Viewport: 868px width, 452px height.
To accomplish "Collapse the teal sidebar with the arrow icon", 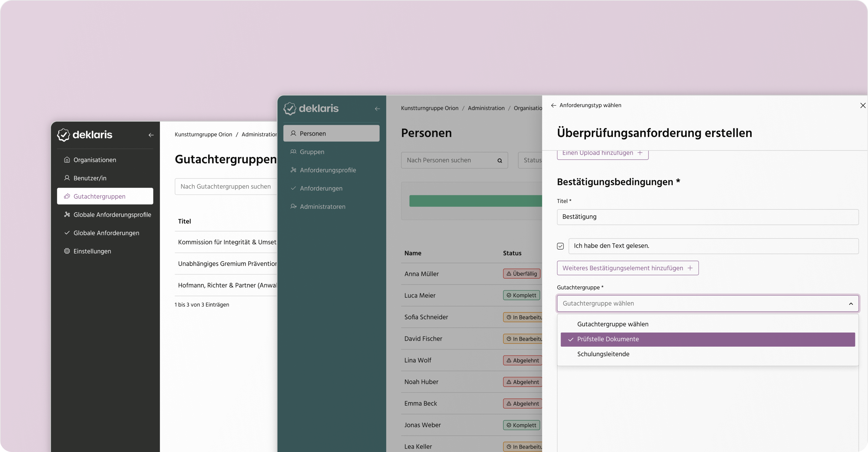I will [x=377, y=109].
